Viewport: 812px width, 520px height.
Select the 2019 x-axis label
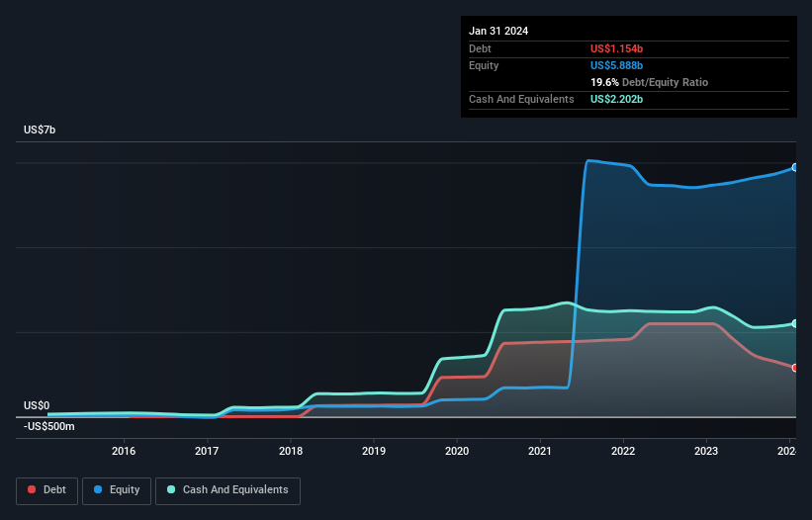pyautogui.click(x=374, y=451)
